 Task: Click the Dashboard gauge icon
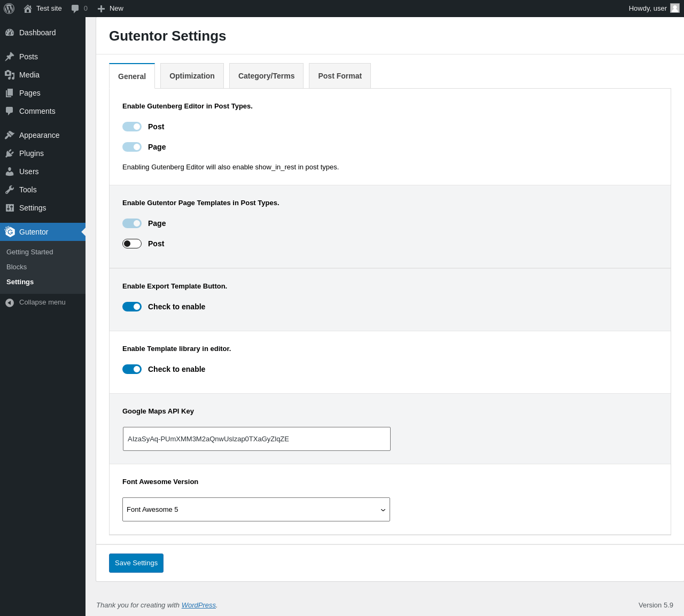click(x=10, y=33)
